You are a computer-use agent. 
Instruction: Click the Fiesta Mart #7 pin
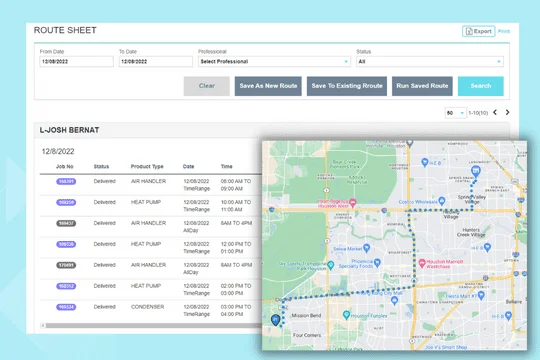481,295
